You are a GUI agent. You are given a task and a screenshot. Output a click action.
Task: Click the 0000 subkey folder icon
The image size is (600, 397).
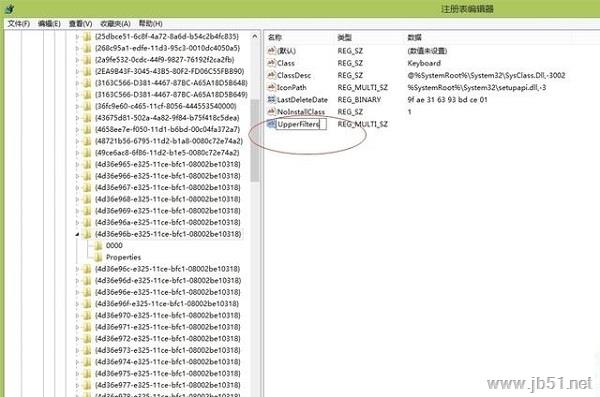click(99, 245)
